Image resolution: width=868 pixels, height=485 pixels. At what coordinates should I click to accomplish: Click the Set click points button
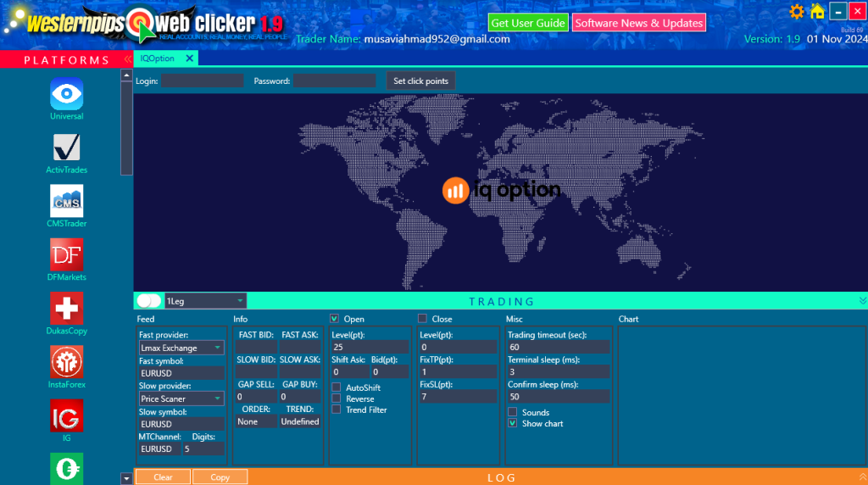pyautogui.click(x=420, y=81)
